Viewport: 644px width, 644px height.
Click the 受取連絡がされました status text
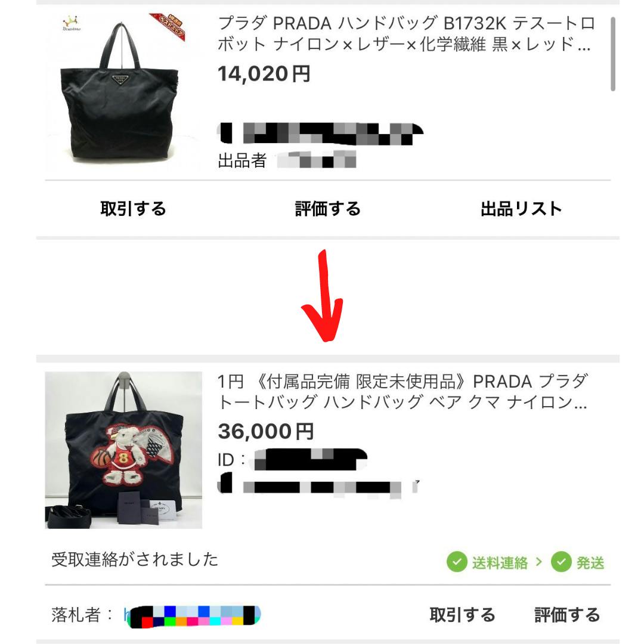coord(135,559)
